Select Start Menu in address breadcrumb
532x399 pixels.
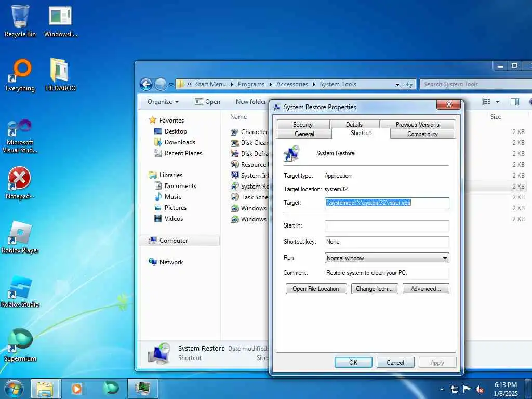[211, 84]
